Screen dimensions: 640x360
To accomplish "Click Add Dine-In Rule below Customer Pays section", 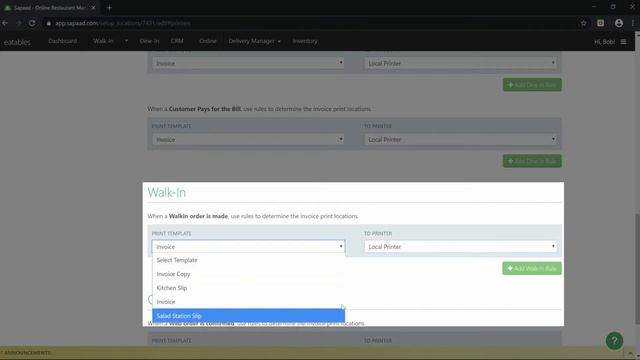I will pyautogui.click(x=532, y=161).
